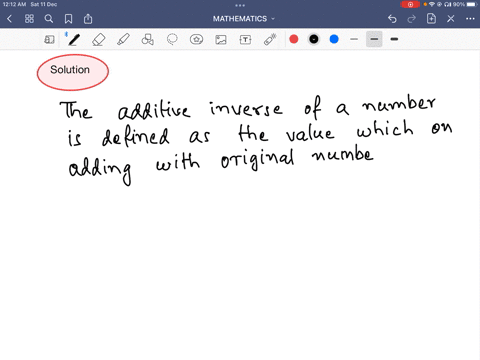Open the Elements sticker tool
480x360 pixels.
(196, 40)
